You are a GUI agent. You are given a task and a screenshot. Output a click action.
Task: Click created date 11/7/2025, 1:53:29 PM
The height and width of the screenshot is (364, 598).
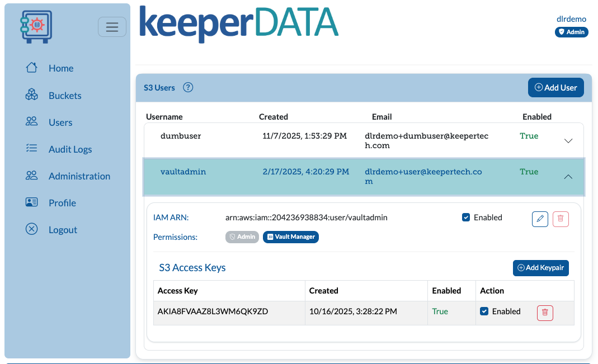coord(305,136)
